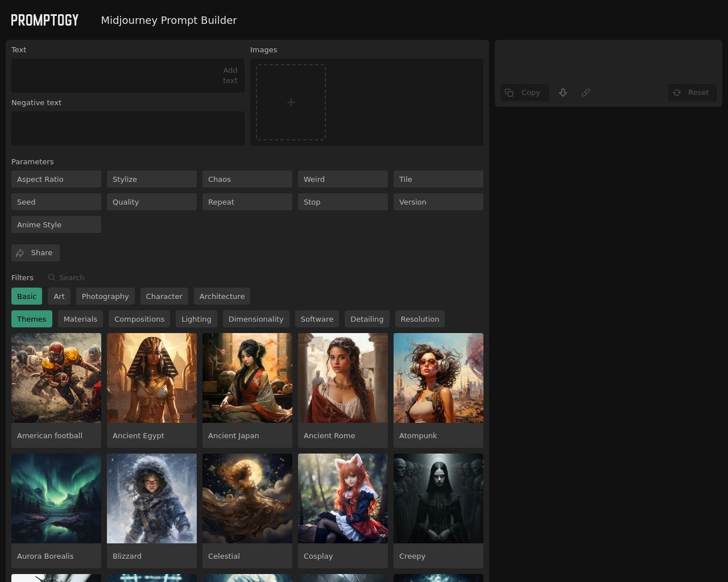Choose the Creepy theme card

click(x=439, y=511)
